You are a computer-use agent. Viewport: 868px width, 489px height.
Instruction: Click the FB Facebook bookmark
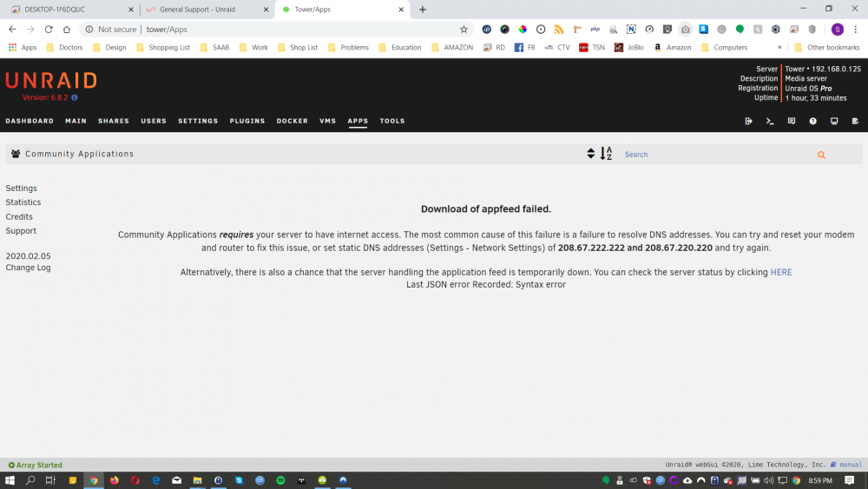[525, 47]
